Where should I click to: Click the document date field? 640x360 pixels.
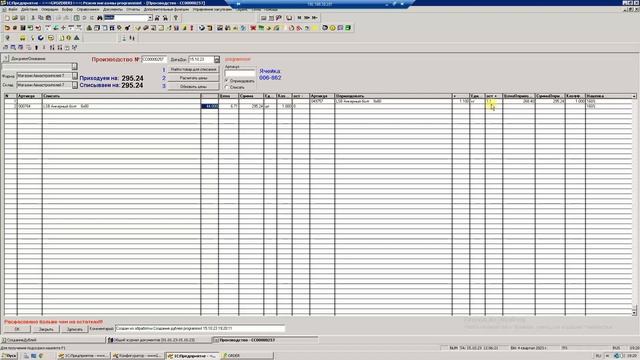(201, 60)
